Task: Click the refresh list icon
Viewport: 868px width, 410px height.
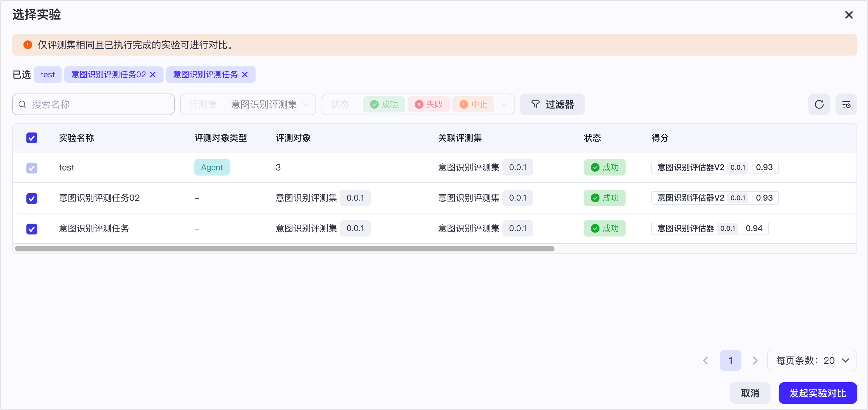Action: (x=819, y=104)
